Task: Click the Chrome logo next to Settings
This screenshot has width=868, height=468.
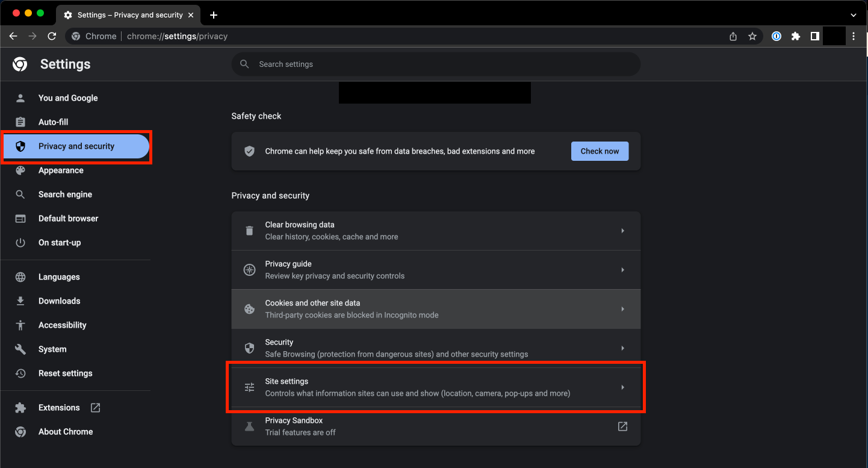Action: tap(20, 64)
